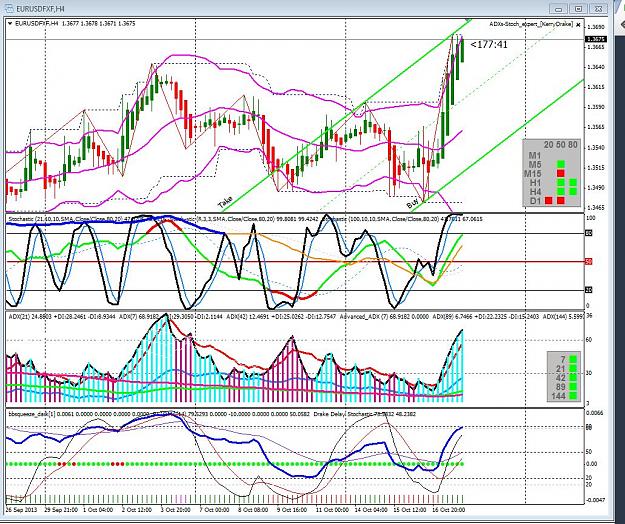625x524 pixels.
Task: Click price scale value 1.3540
Action: click(596, 147)
